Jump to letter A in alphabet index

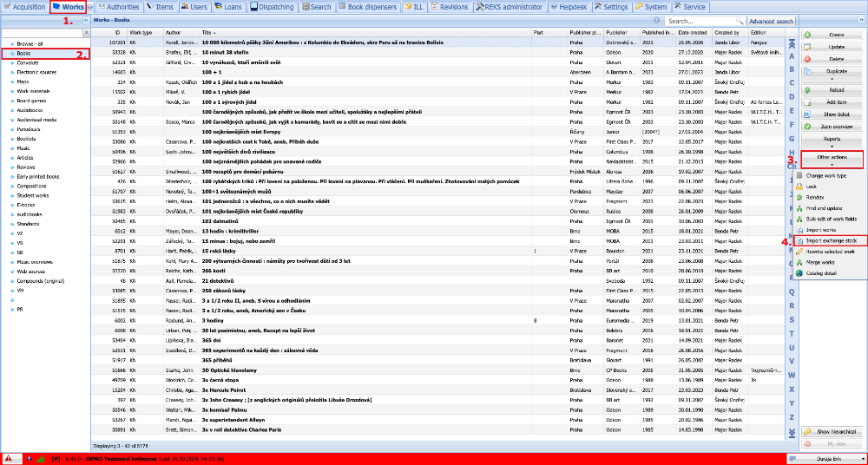792,56
